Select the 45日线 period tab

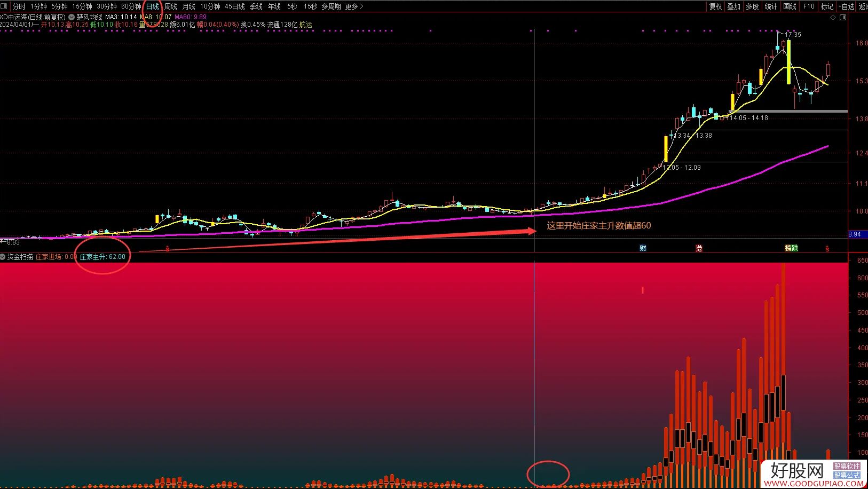[x=235, y=6]
